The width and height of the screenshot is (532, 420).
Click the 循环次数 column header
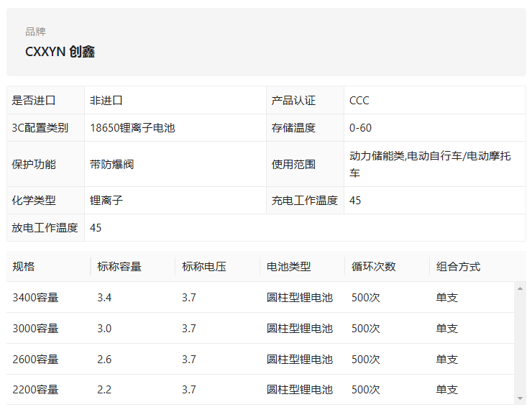[x=374, y=267]
